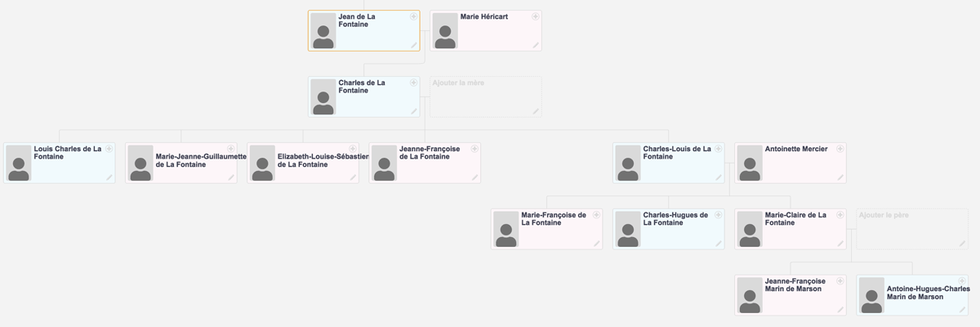Select Marie-Jeanne-Guillaumette de La Fontaine card

point(180,163)
